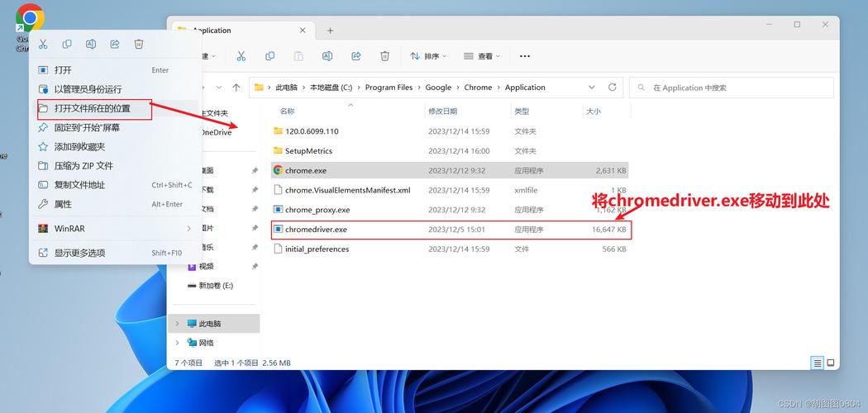The height and width of the screenshot is (413, 868).
Task: Sort by the 修改日期 column header
Action: pyautogui.click(x=443, y=112)
